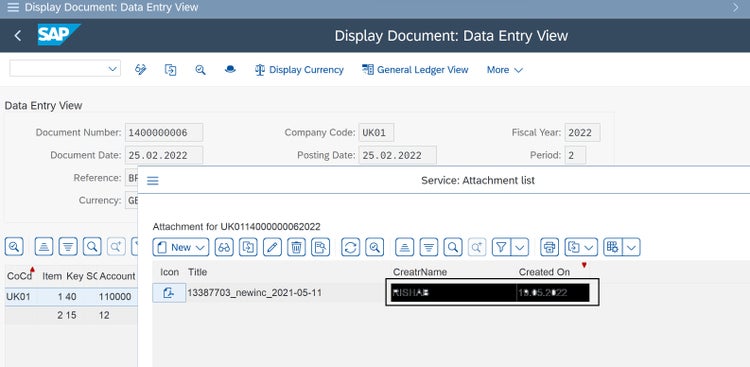Viewport: 750px width, 367px height.
Task: Click the Display Another Document icon
Action: (170, 69)
